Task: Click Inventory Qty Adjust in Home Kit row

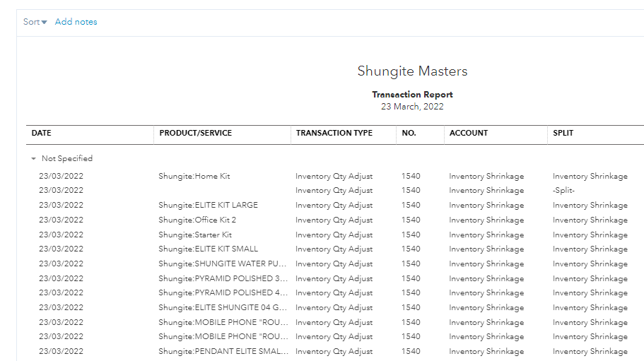Action: 334,176
